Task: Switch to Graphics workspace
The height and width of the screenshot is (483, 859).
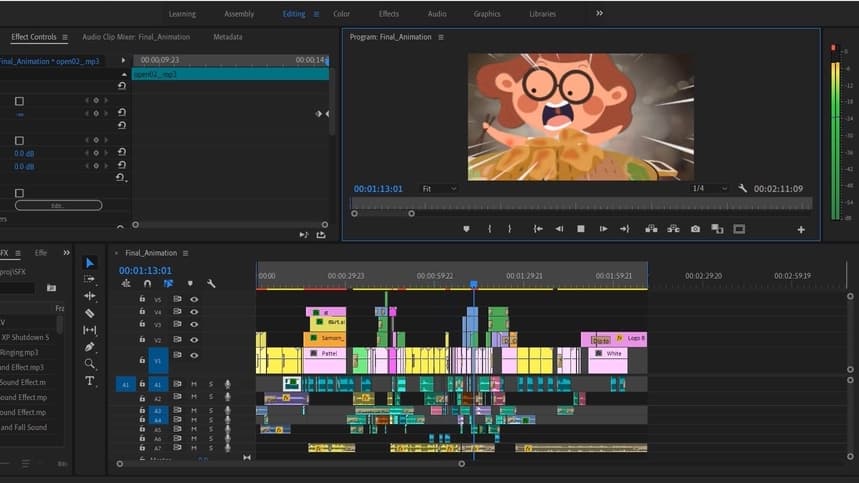Action: [x=486, y=14]
